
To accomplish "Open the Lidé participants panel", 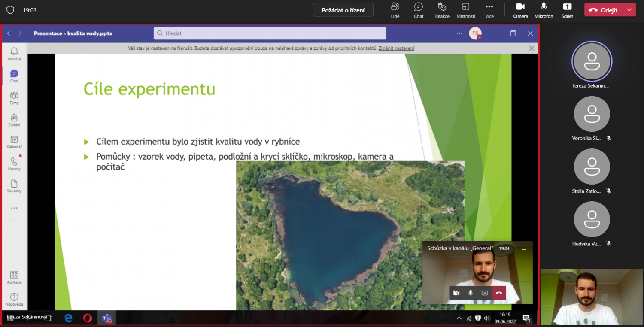I will 395,10.
